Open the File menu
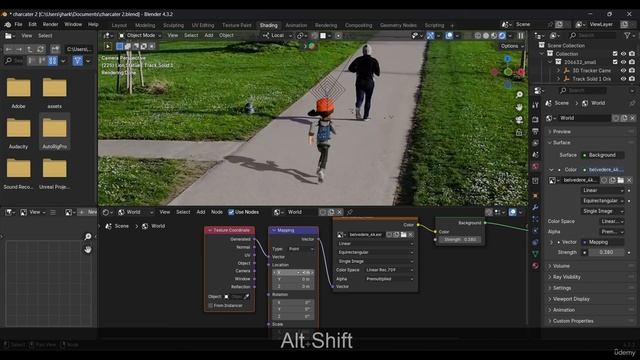640x360 pixels. 18,24
